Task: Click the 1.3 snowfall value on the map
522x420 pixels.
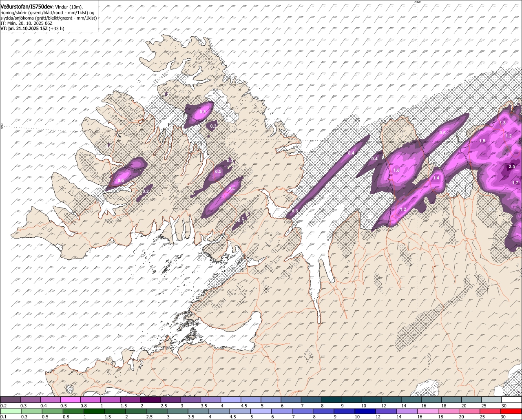Action: click(x=502, y=123)
